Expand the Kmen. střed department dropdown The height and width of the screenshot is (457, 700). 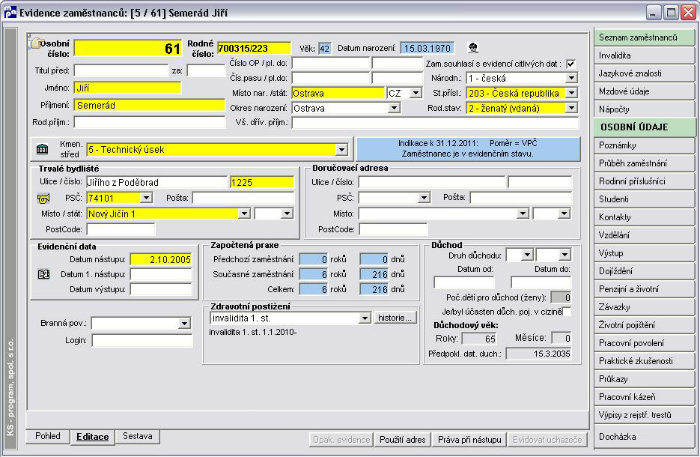(342, 150)
